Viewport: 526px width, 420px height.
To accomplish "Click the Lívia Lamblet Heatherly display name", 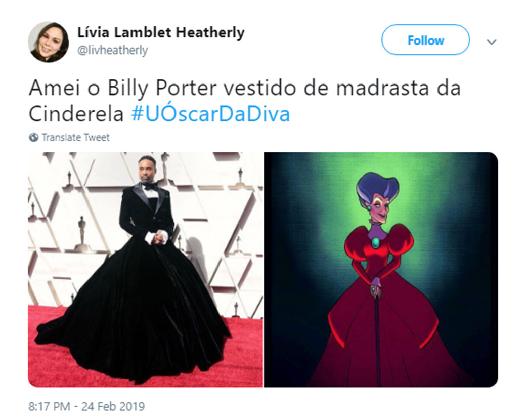I will point(161,32).
